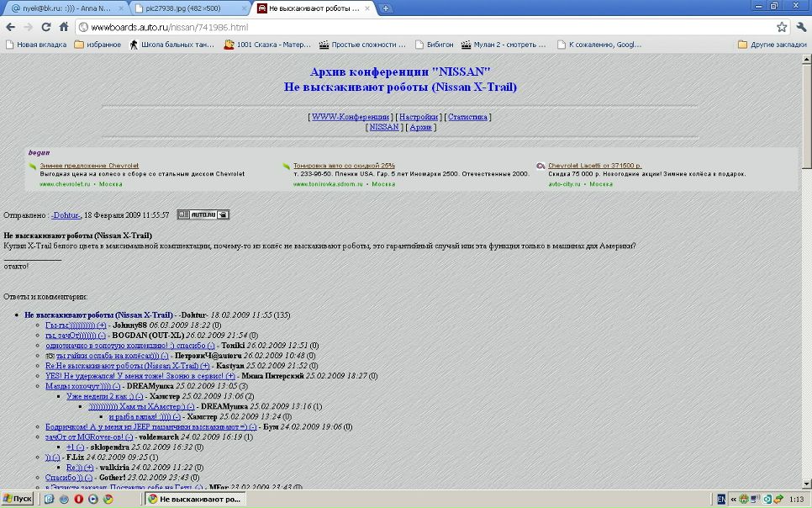The height and width of the screenshot is (508, 812).
Task: Open the 'Зимнее предложение Chevrolet' ad
Action: coord(89,166)
